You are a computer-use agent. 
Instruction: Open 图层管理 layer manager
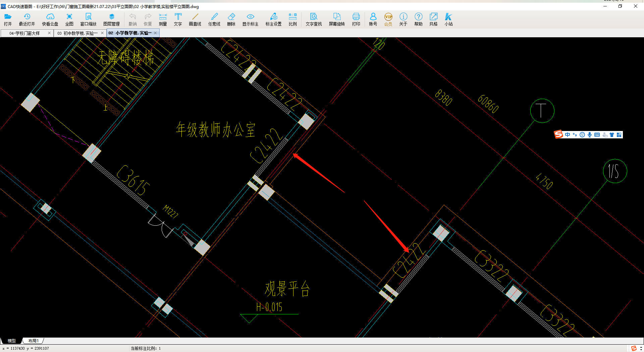(111, 19)
